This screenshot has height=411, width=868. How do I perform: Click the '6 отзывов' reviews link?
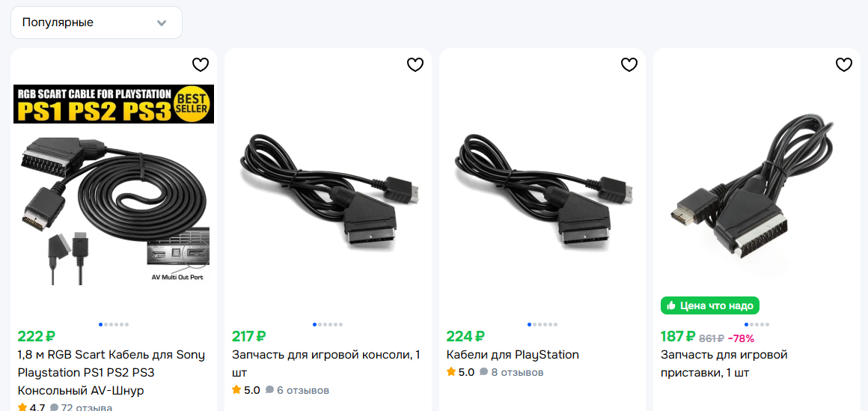point(302,390)
